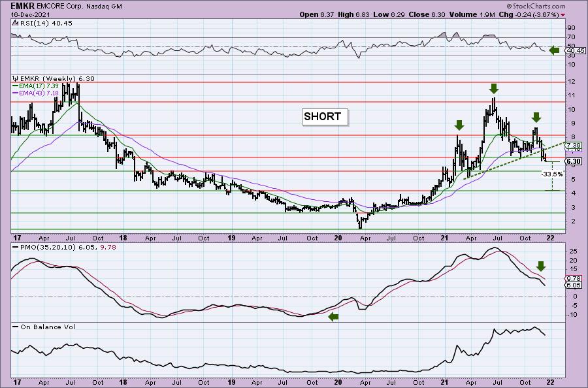This screenshot has height=388, width=588.
Task: Click the 6.05 tag on the PMO axis
Action: (574, 285)
